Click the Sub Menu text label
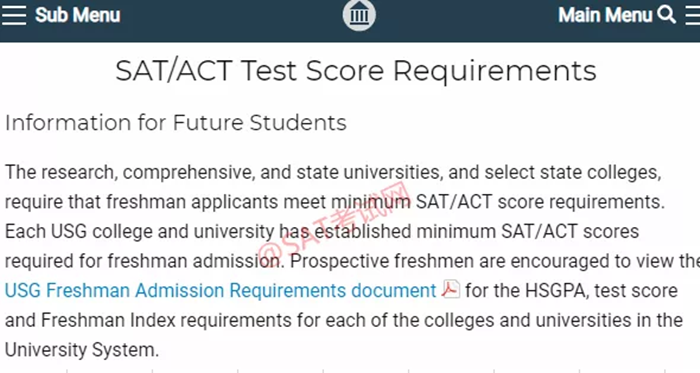 point(78,15)
